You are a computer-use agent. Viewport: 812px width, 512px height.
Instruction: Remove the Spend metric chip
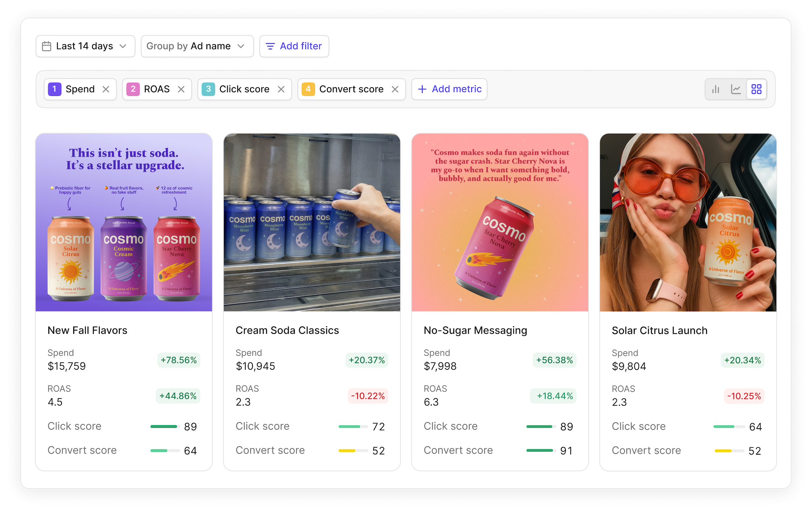(106, 89)
